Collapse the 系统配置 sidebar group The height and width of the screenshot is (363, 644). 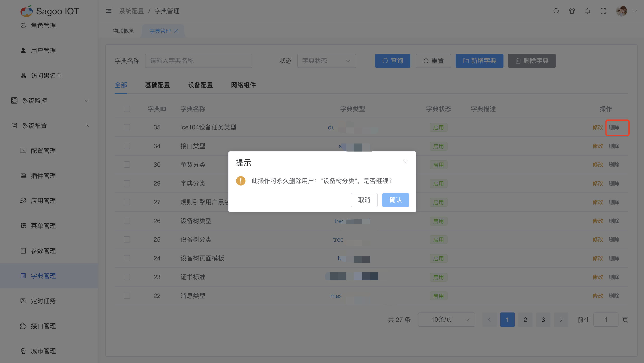pyautogui.click(x=49, y=126)
